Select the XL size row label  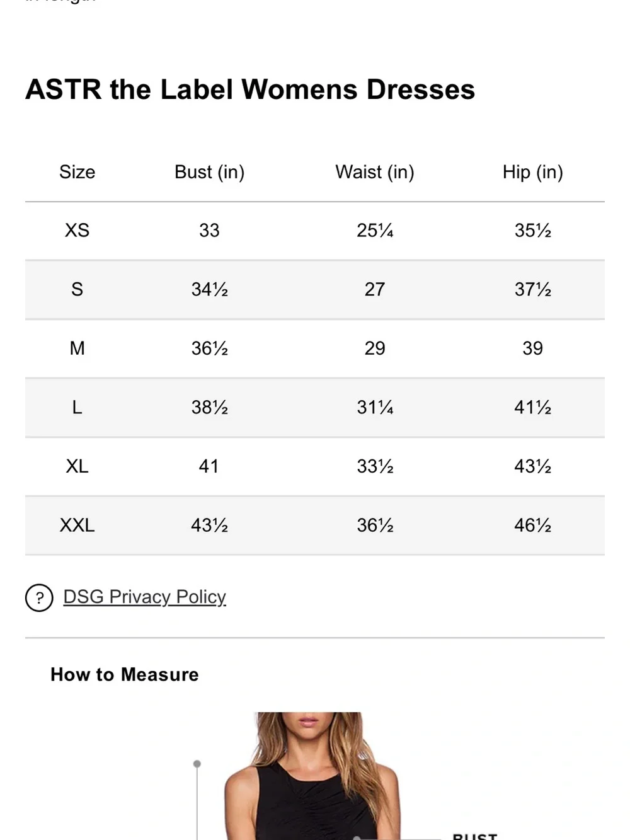coord(77,466)
